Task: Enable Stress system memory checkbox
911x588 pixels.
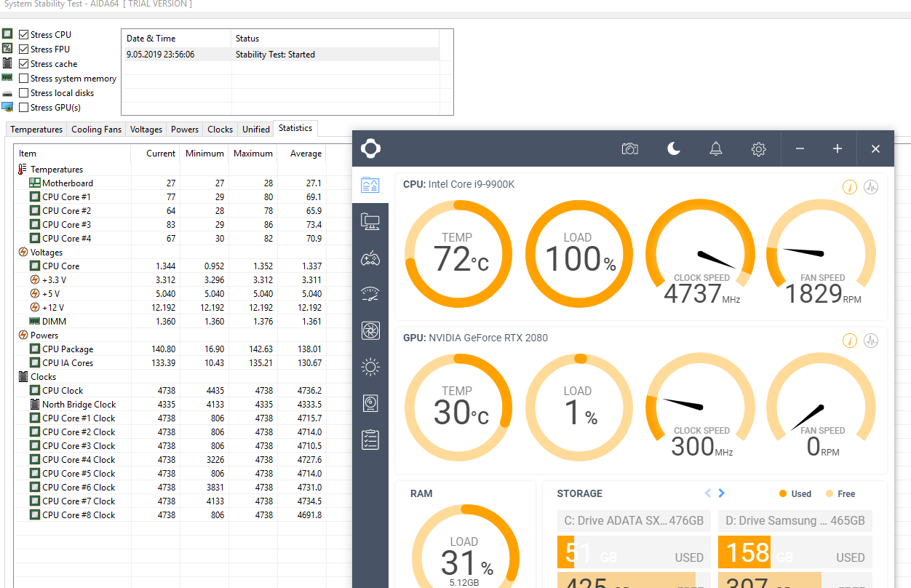Action: point(24,79)
